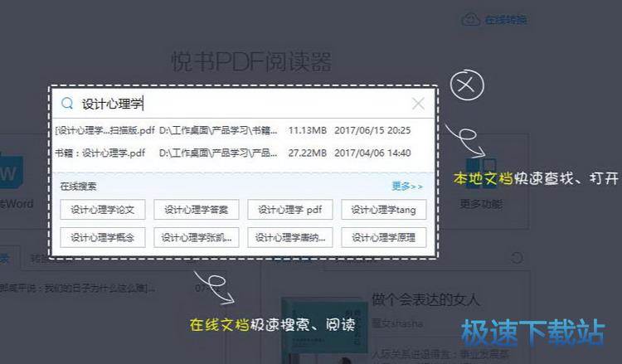Image resolution: width=622 pixels, height=364 pixels.
Task: Click the Word conversion icon behind the popup
Action: coord(11,172)
